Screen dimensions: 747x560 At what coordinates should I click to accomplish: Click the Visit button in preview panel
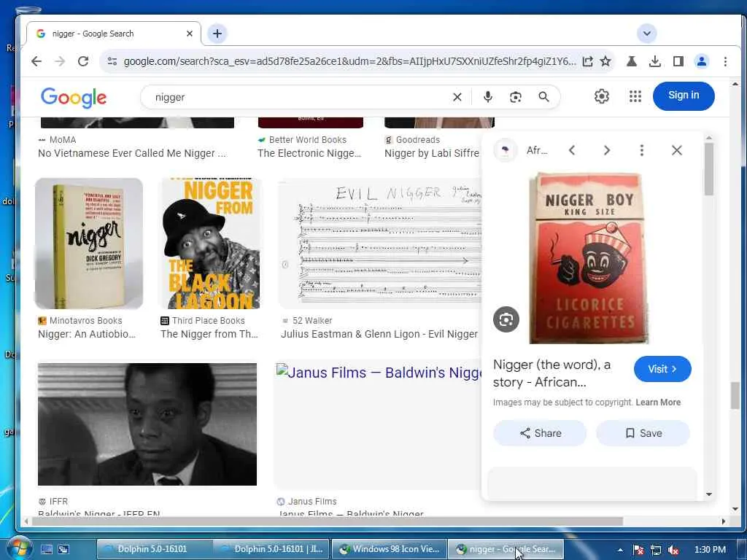pos(662,369)
